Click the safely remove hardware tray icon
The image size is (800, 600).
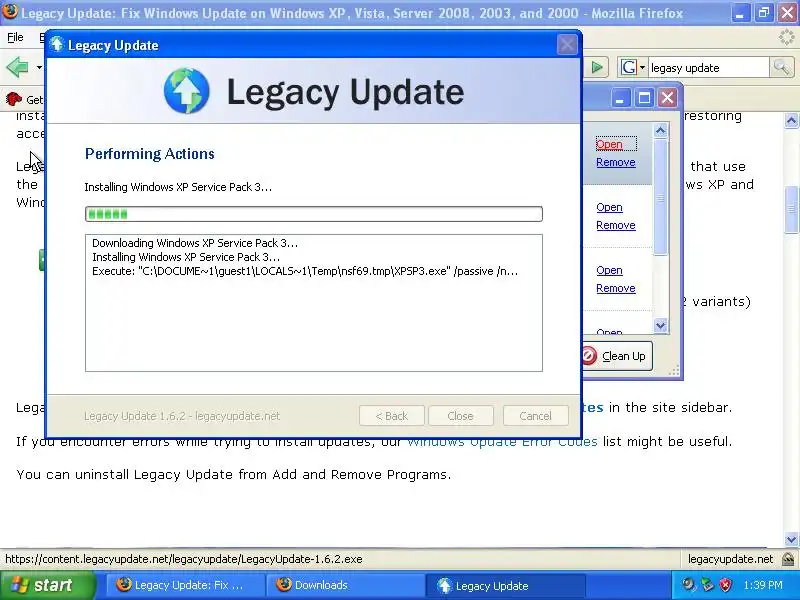[707, 585]
